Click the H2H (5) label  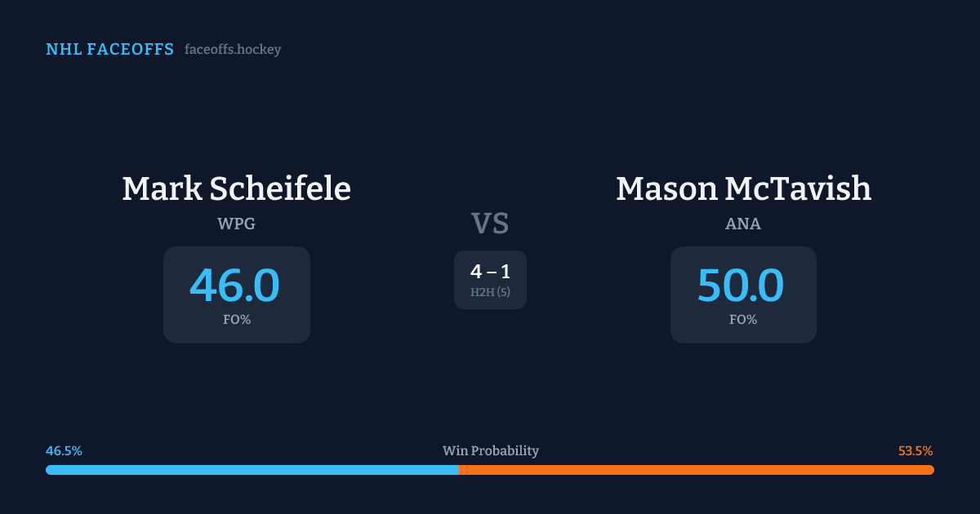click(x=490, y=292)
